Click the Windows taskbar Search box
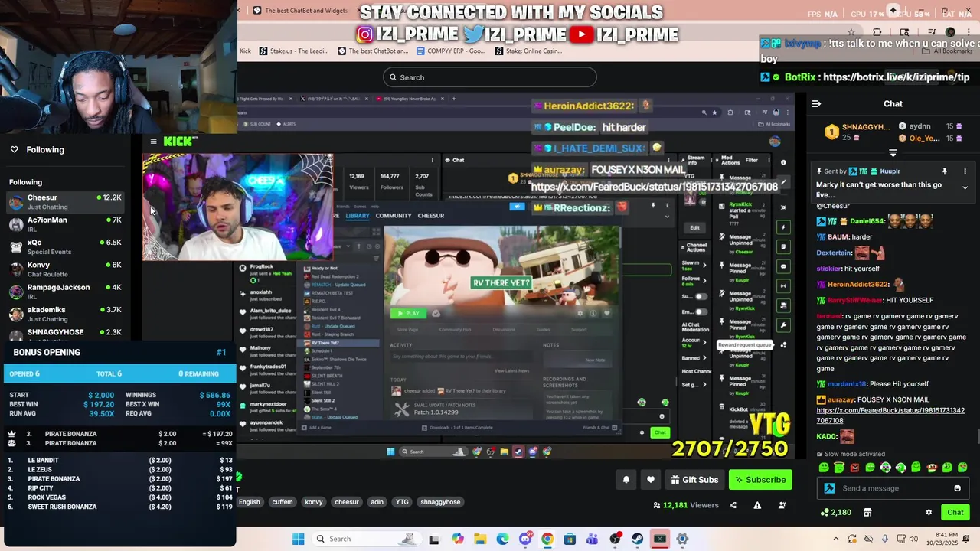This screenshot has width=980, height=551. click(x=366, y=539)
